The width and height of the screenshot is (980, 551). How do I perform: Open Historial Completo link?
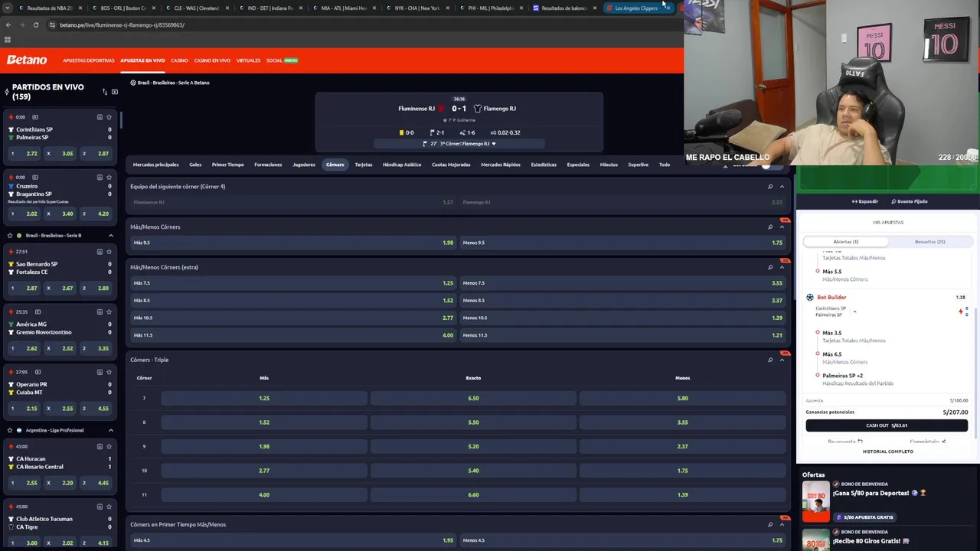point(888,452)
